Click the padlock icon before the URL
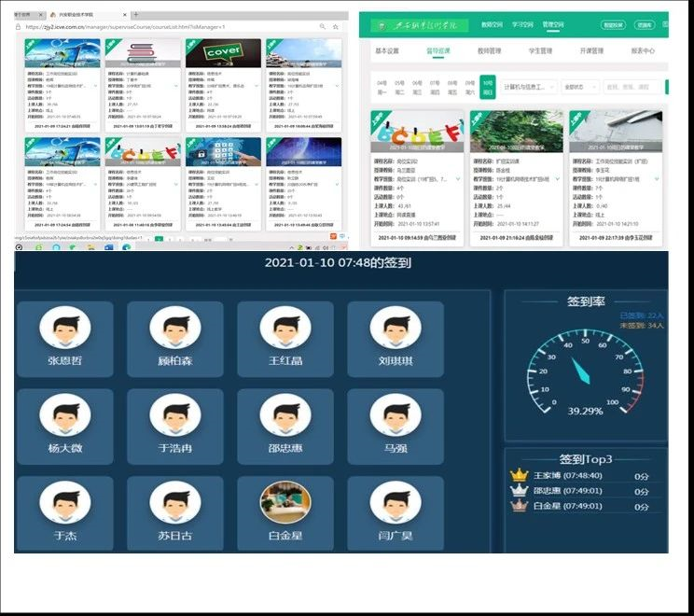694x616 pixels. [x=18, y=26]
